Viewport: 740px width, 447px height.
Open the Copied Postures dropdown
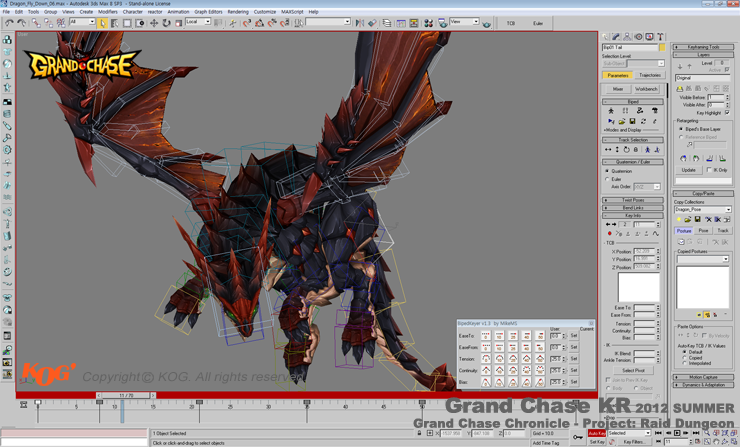(x=703, y=259)
